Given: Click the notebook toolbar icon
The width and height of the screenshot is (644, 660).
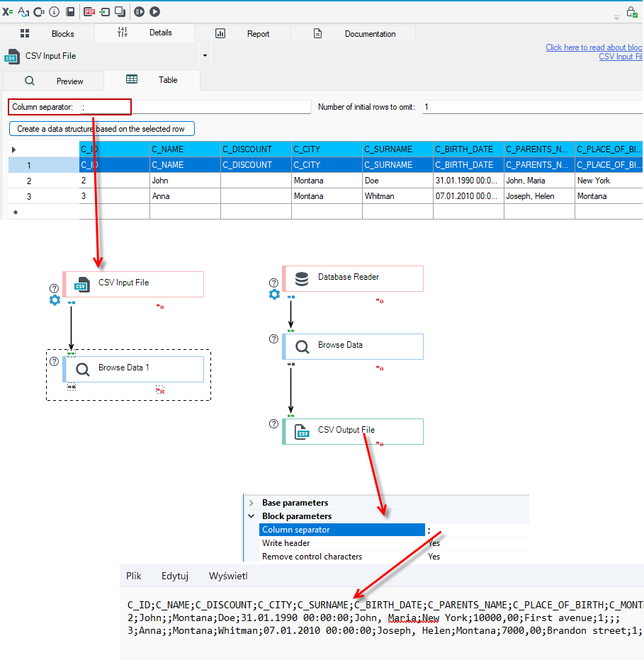Looking at the screenshot, I should tap(70, 12).
